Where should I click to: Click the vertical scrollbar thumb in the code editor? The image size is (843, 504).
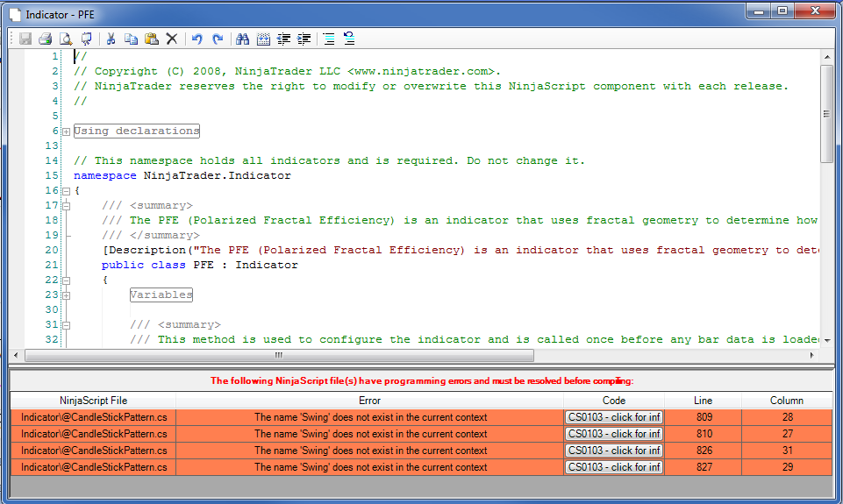(826, 113)
